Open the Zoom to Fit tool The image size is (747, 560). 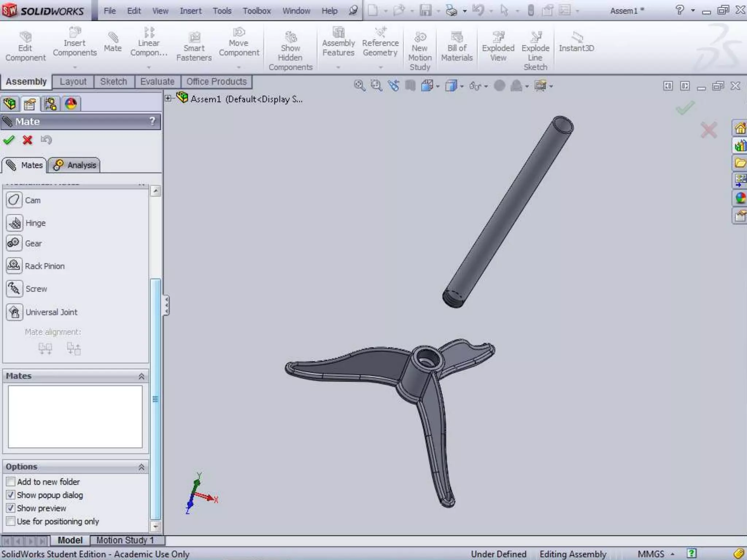click(359, 86)
